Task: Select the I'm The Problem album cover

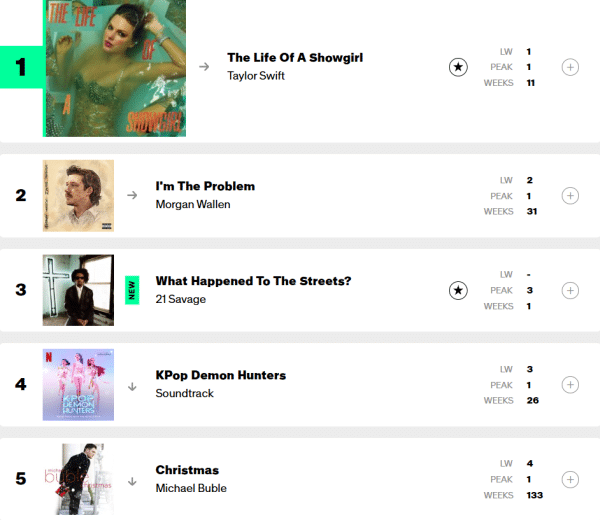Action: coord(78,196)
